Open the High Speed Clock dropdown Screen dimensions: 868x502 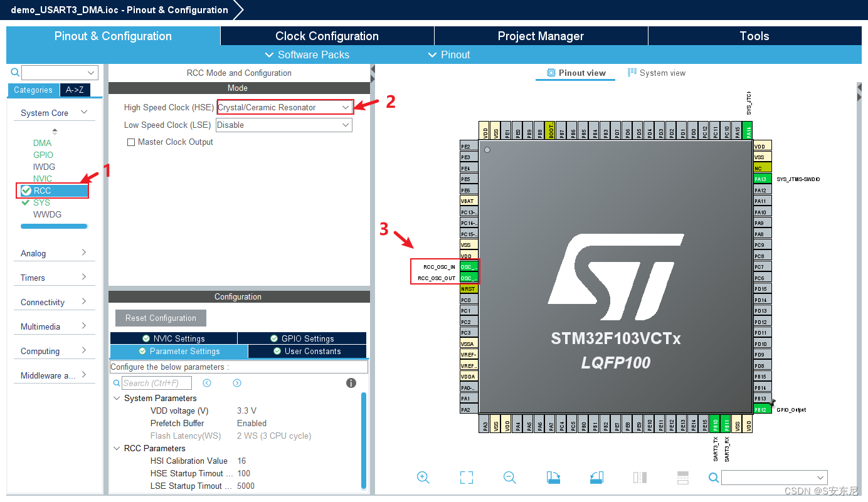[x=344, y=107]
